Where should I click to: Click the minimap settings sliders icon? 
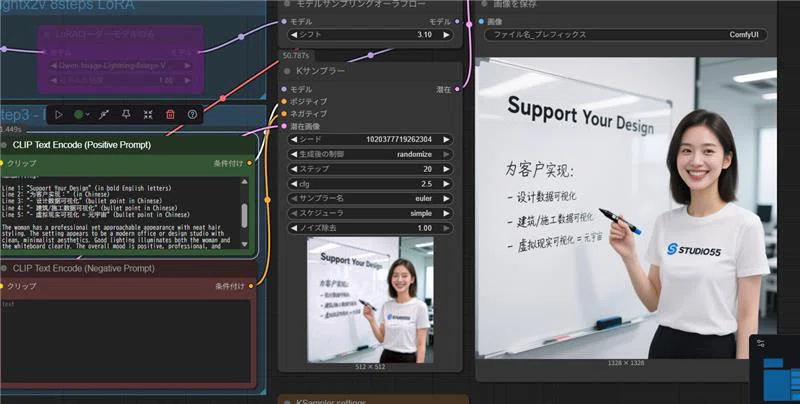[761, 343]
